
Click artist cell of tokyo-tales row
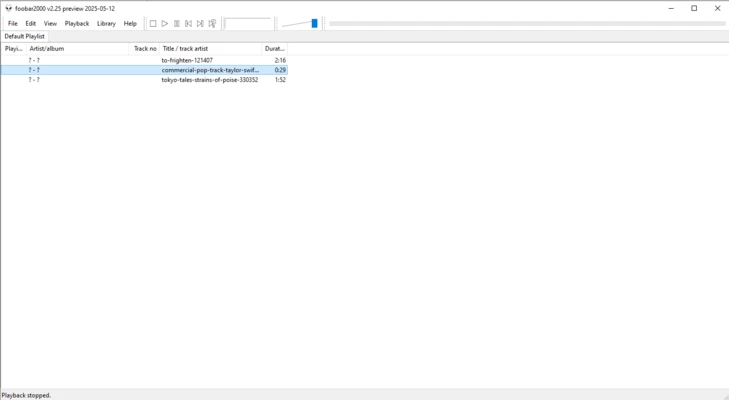[x=34, y=80]
